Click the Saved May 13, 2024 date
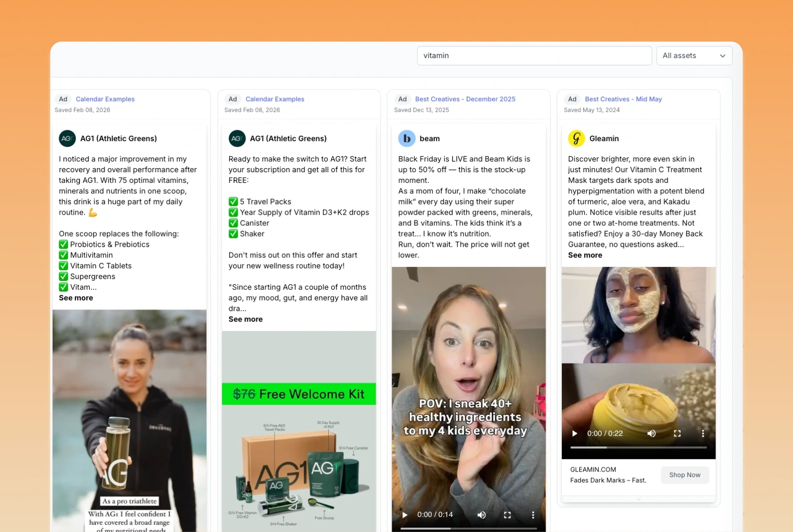The height and width of the screenshot is (532, 793). click(x=591, y=110)
